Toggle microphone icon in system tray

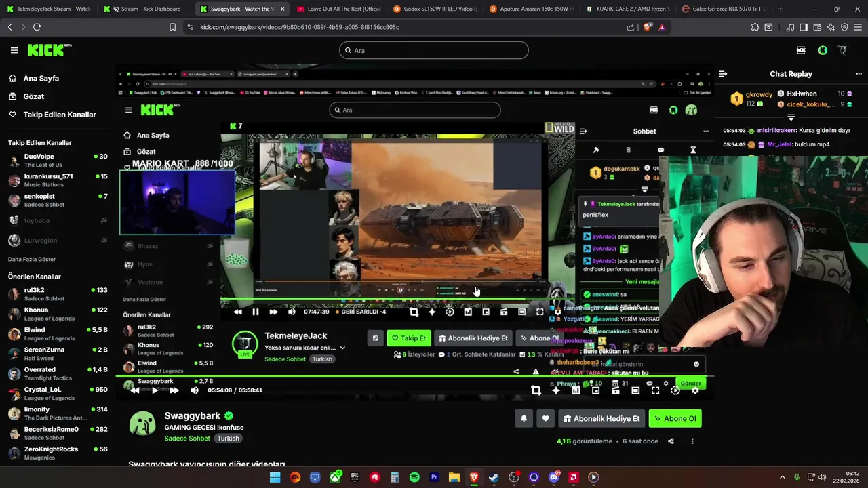pyautogui.click(x=797, y=477)
